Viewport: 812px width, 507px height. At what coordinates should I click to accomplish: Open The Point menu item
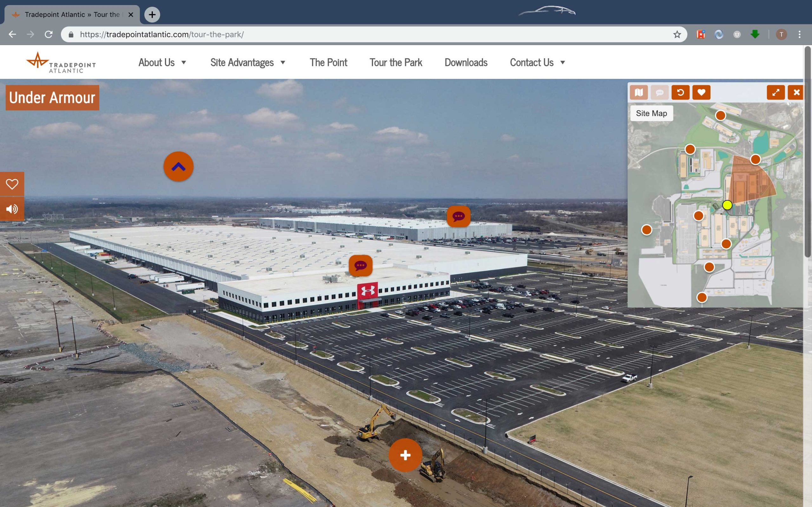[x=328, y=63]
